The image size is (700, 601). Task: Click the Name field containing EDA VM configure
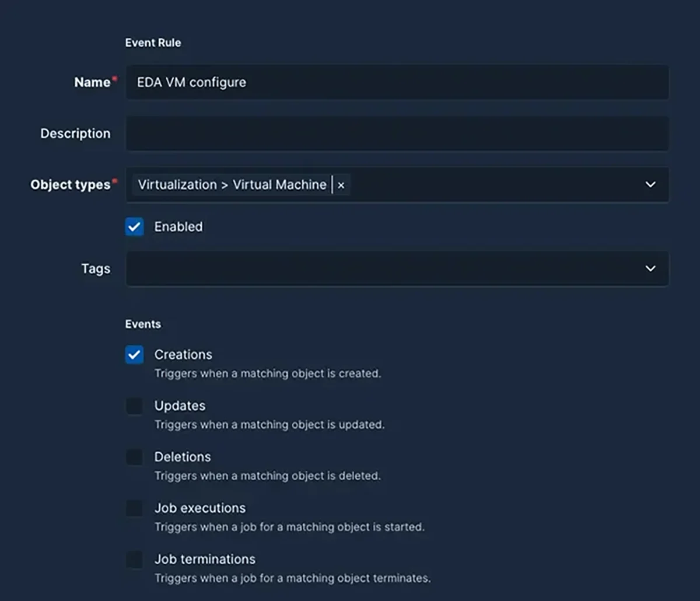click(x=397, y=82)
